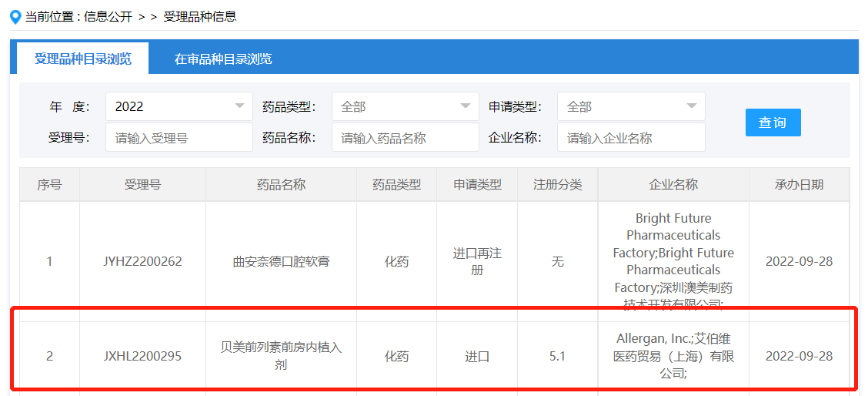Click the Allergan, Inc. company cell
This screenshot has width=868, height=396.
click(x=673, y=356)
